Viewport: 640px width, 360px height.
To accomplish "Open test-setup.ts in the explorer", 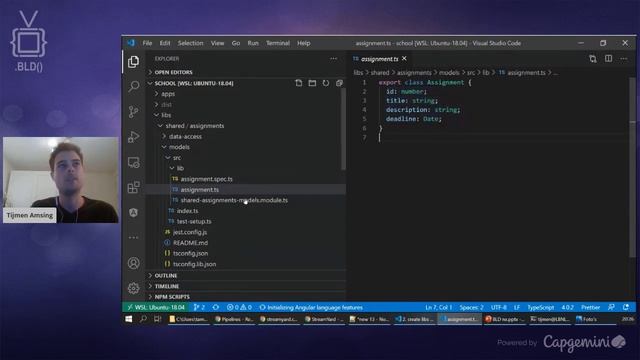I will click(x=246, y=221).
